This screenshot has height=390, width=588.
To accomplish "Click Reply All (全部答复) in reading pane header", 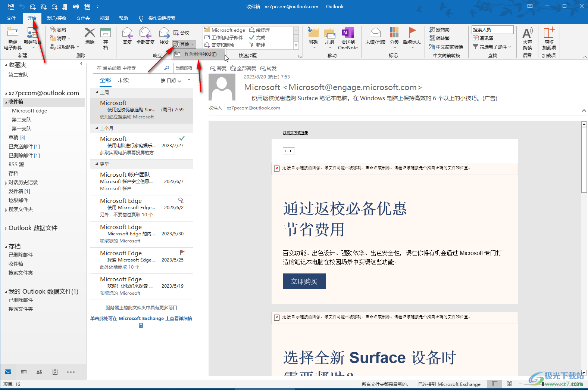I will coord(243,68).
